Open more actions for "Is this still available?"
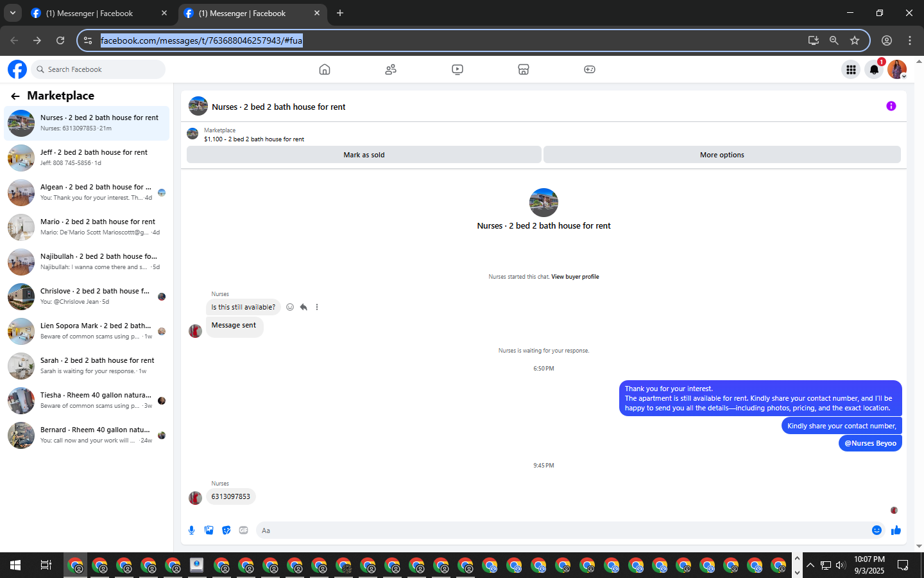The image size is (924, 578). click(317, 307)
